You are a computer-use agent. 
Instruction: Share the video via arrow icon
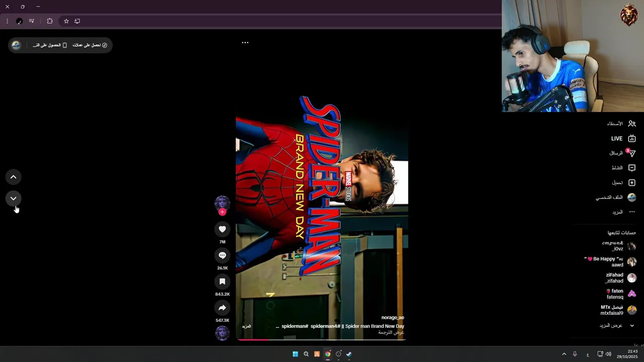222,308
